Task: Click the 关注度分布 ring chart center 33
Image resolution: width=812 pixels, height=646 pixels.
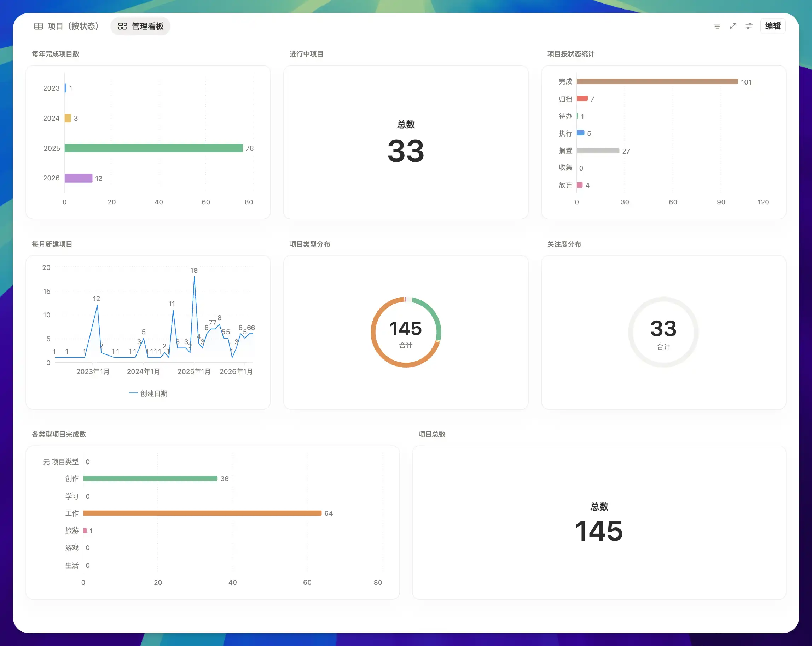Action: pyautogui.click(x=663, y=329)
